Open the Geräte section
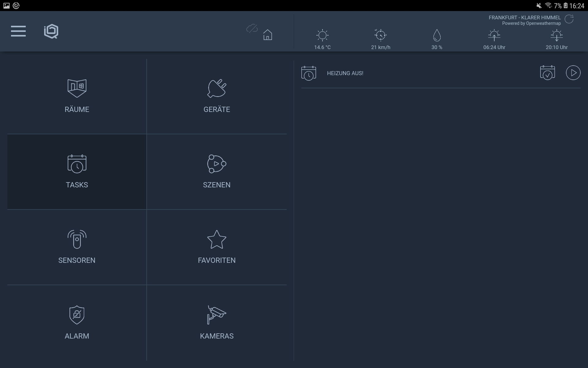The width and height of the screenshot is (588, 368). (x=217, y=96)
